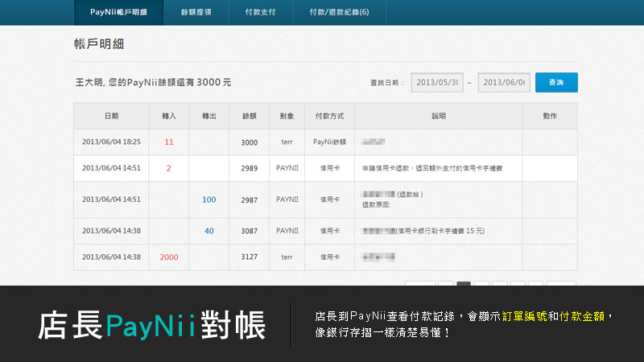
Task: Click the start date field showing 2013/05/30
Action: pos(437,82)
